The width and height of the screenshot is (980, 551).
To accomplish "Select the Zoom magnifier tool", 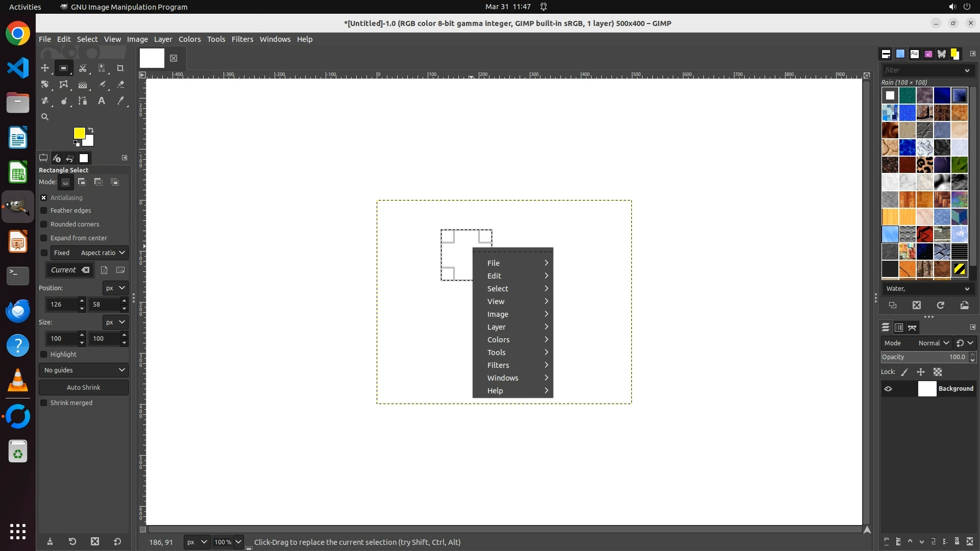I will [45, 117].
